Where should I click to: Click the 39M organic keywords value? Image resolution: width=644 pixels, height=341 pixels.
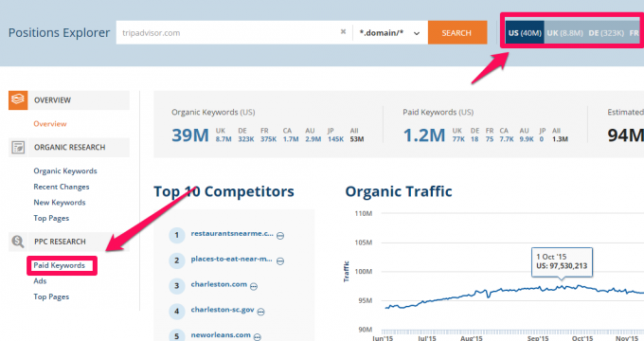(190, 135)
